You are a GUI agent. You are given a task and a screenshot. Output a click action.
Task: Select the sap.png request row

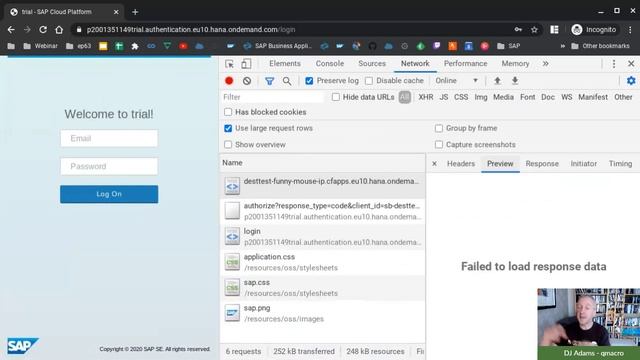(x=322, y=313)
